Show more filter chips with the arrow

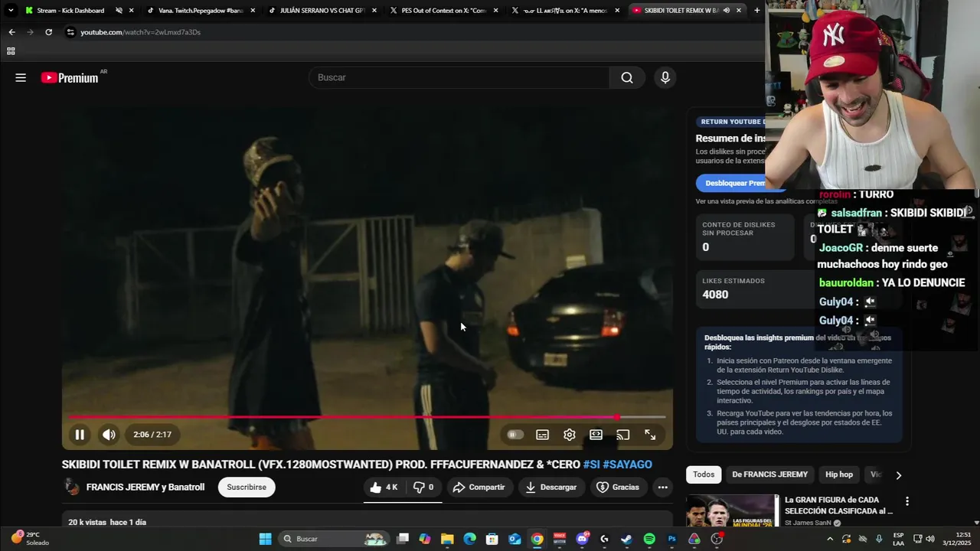[x=898, y=475]
